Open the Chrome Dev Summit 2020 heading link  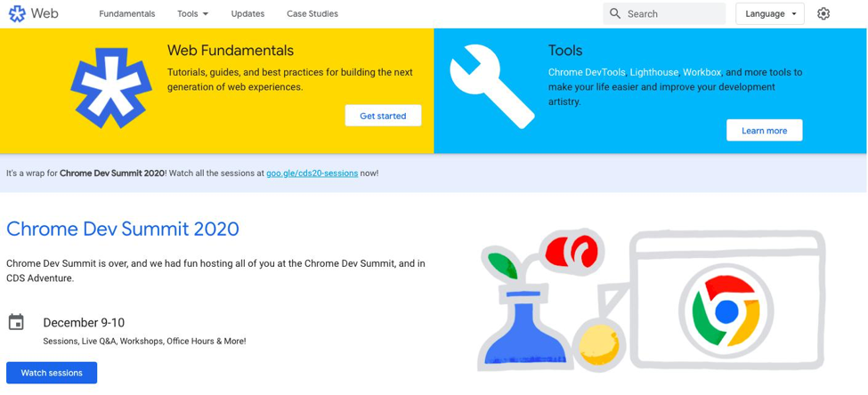click(x=123, y=229)
